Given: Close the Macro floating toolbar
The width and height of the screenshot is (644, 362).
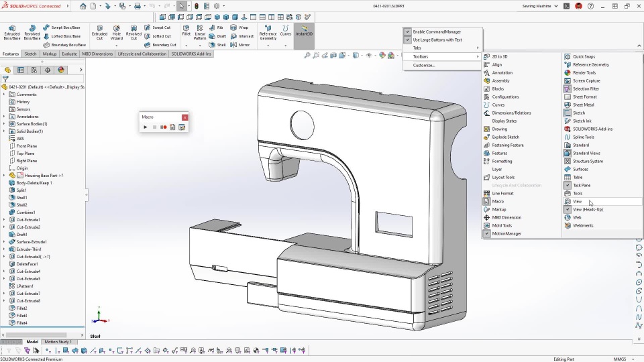Looking at the screenshot, I should 185,117.
